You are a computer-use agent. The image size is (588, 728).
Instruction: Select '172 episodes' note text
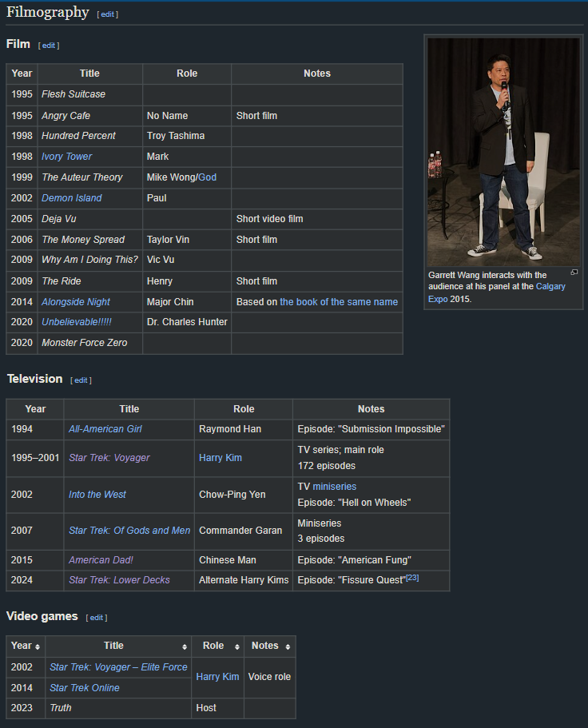326,466
